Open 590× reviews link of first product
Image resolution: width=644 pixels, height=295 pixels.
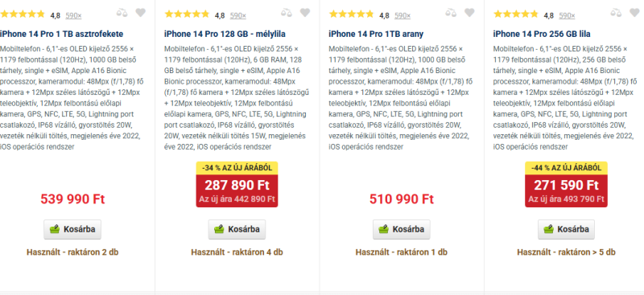point(73,15)
